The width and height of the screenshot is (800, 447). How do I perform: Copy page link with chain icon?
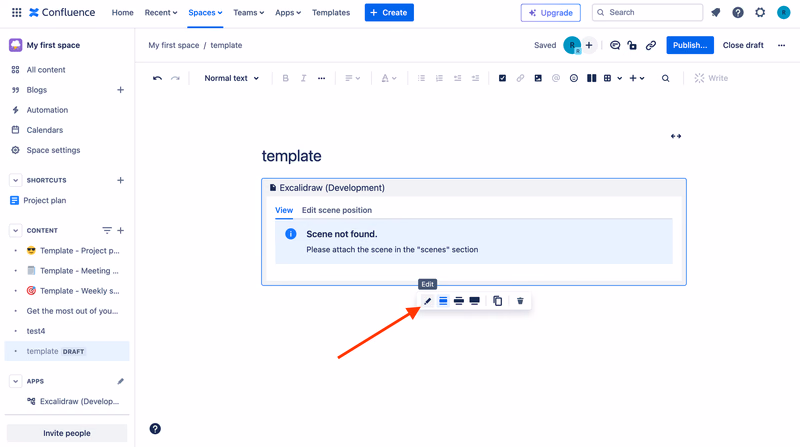click(x=651, y=45)
